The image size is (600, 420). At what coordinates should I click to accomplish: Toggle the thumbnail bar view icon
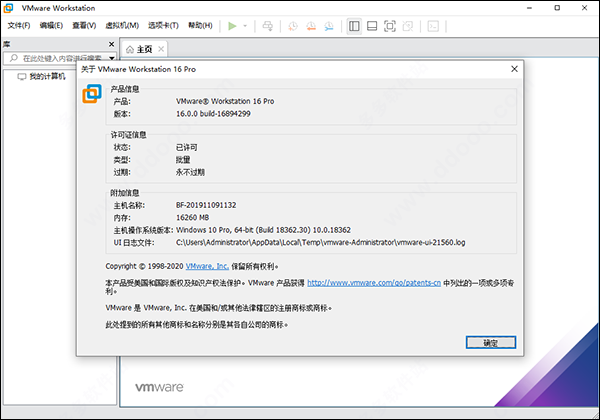[372, 26]
